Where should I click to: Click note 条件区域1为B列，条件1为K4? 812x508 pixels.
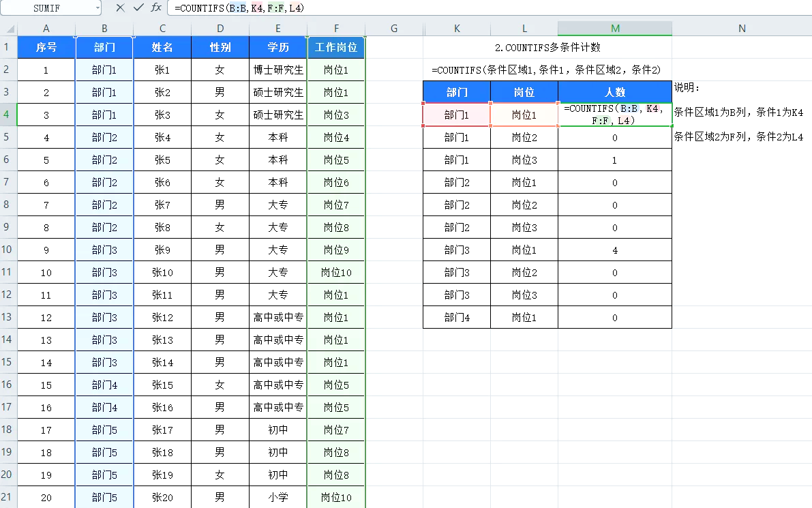(738, 113)
